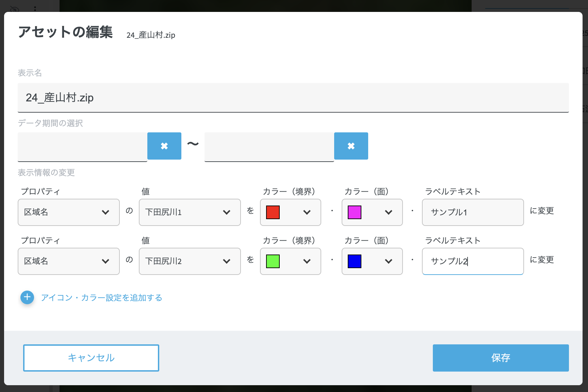The width and height of the screenshot is (588, 392).
Task: Clear the end date with X button
Action: pos(351,146)
